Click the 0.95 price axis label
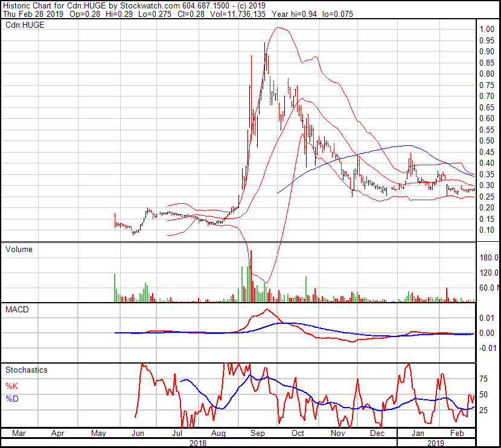Screen dimensions: 501x448 pos(487,40)
